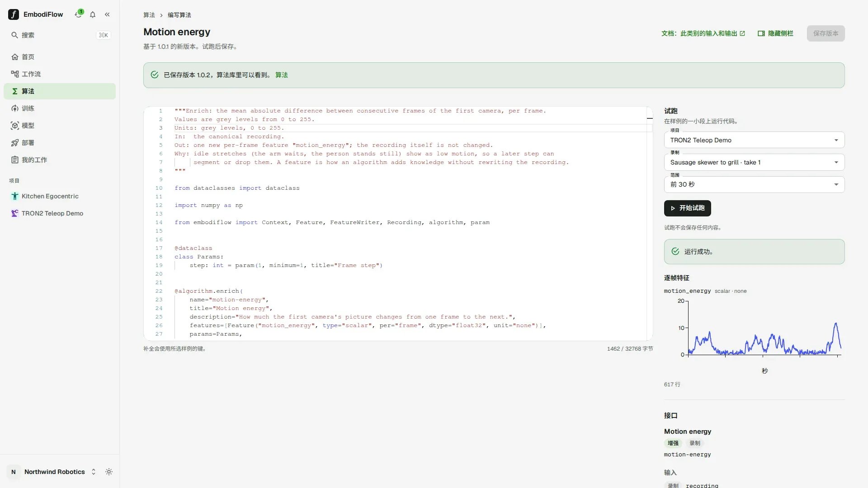This screenshot has width=868, height=488.
Task: Collapse the sidebar with double chevron
Action: [x=107, y=14]
